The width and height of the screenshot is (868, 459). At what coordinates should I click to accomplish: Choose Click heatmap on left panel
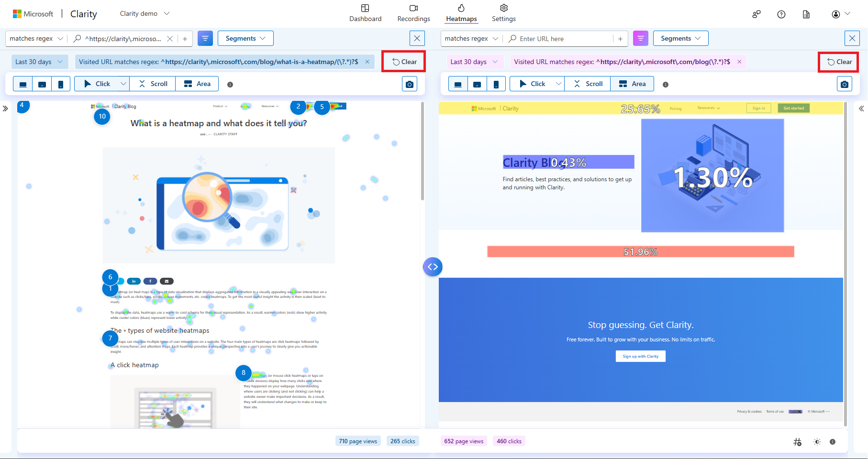(97, 84)
